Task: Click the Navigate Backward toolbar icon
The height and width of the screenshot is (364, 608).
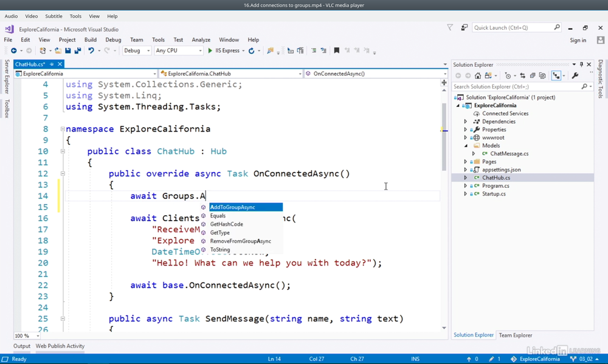Action: pos(13,51)
